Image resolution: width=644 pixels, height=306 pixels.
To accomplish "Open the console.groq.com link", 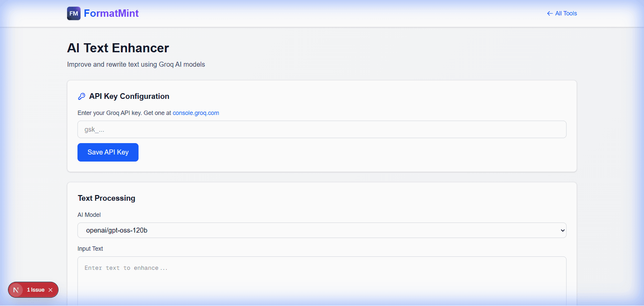I will tap(196, 113).
